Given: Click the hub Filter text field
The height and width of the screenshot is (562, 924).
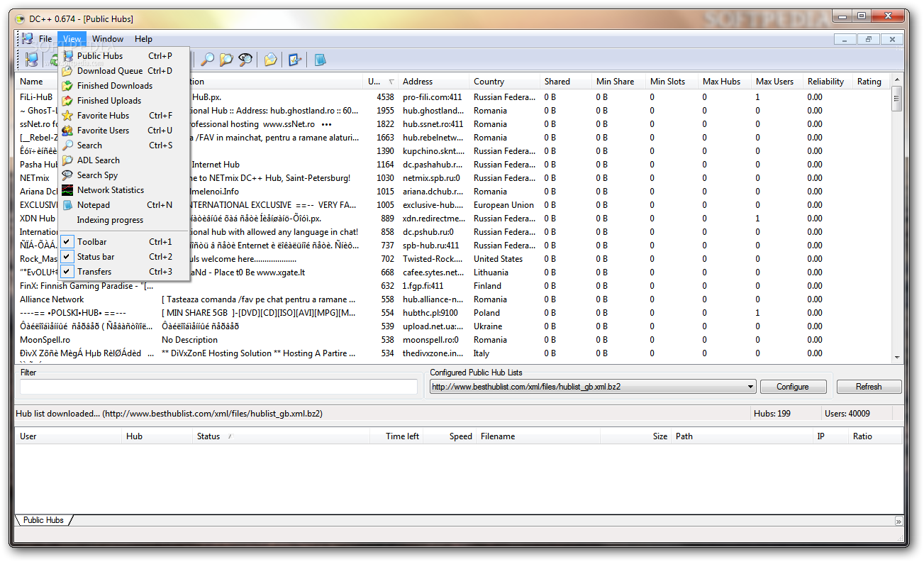Looking at the screenshot, I should pos(218,387).
